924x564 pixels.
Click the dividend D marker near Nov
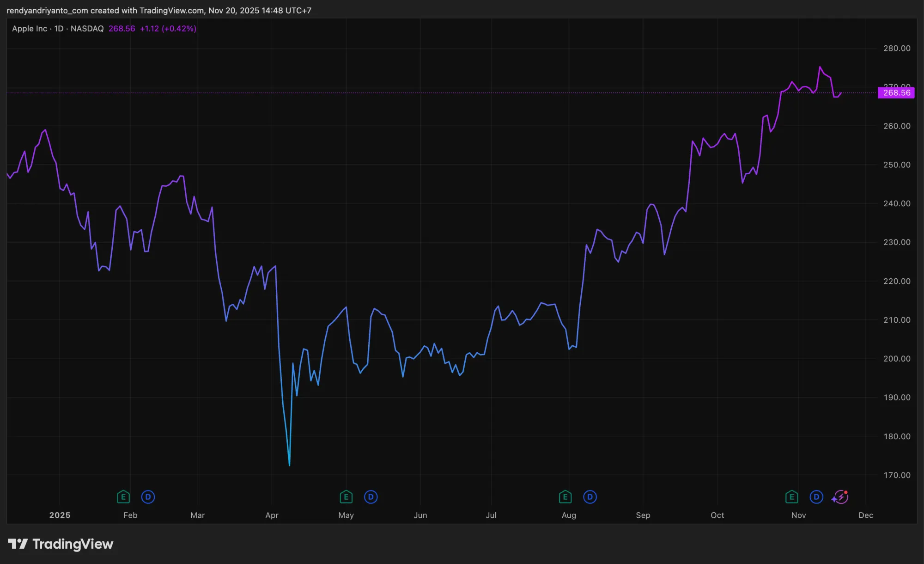(816, 497)
